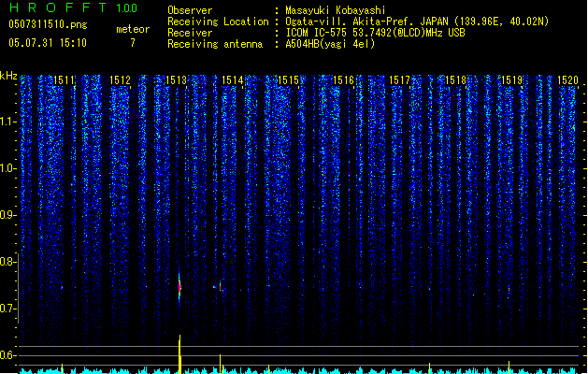The width and height of the screenshot is (588, 374).
Task: Click the HROFFT 1.0.0 title text
Action: [74, 7]
